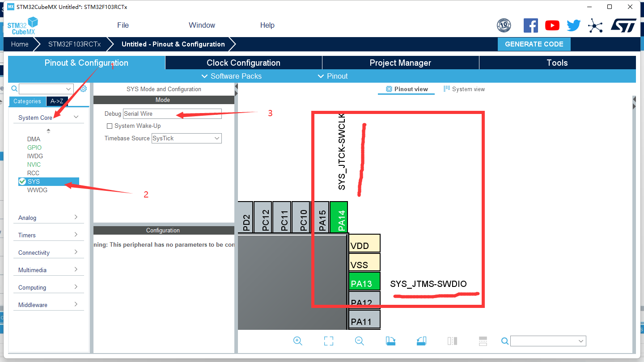Go to Home breadcrumb
This screenshot has height=362, width=644.
coord(20,44)
